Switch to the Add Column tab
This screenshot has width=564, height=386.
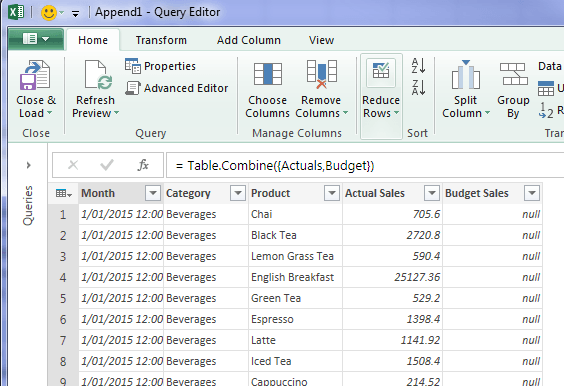point(249,40)
